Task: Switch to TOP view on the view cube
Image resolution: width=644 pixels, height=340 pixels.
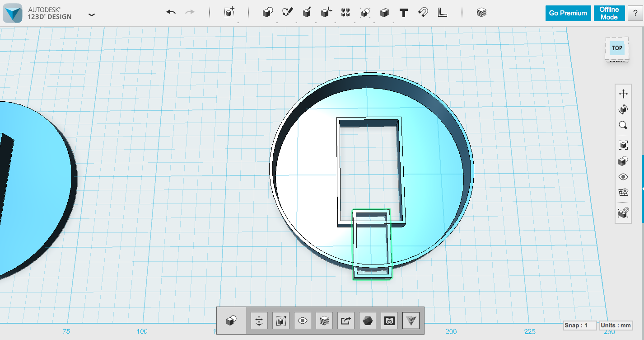Action: click(x=616, y=48)
